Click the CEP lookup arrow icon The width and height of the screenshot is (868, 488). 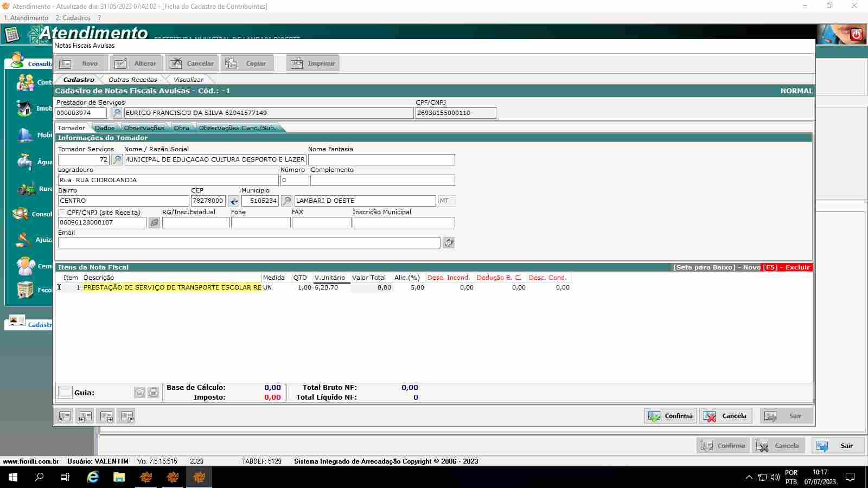[x=233, y=201]
